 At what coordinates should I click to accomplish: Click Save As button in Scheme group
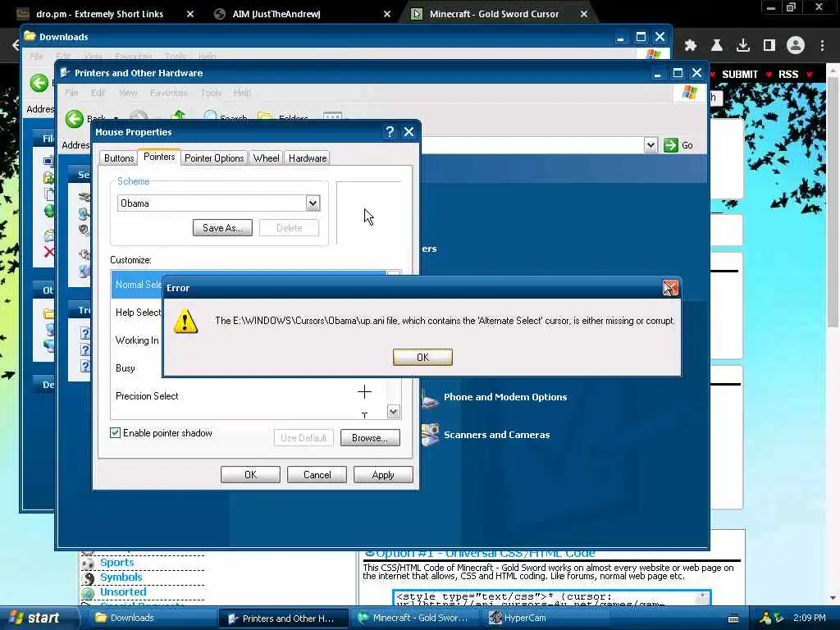(222, 228)
